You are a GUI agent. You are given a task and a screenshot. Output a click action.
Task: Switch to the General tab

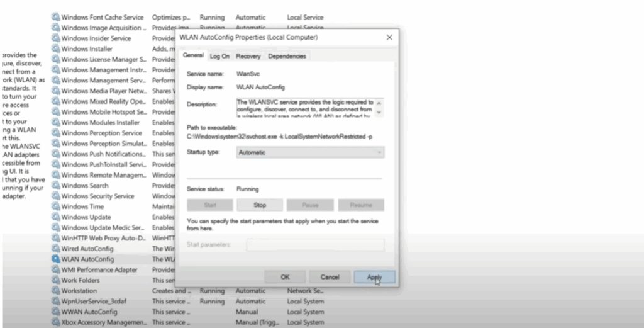193,55
